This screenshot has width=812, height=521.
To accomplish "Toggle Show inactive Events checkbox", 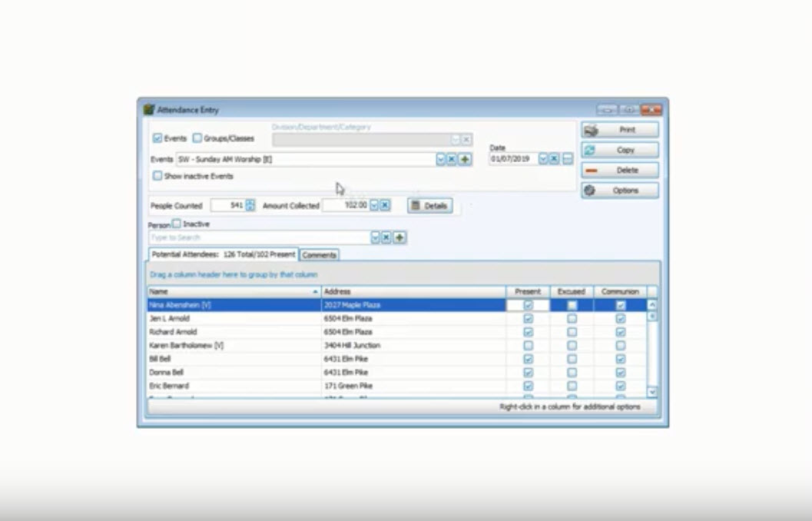I will click(157, 176).
